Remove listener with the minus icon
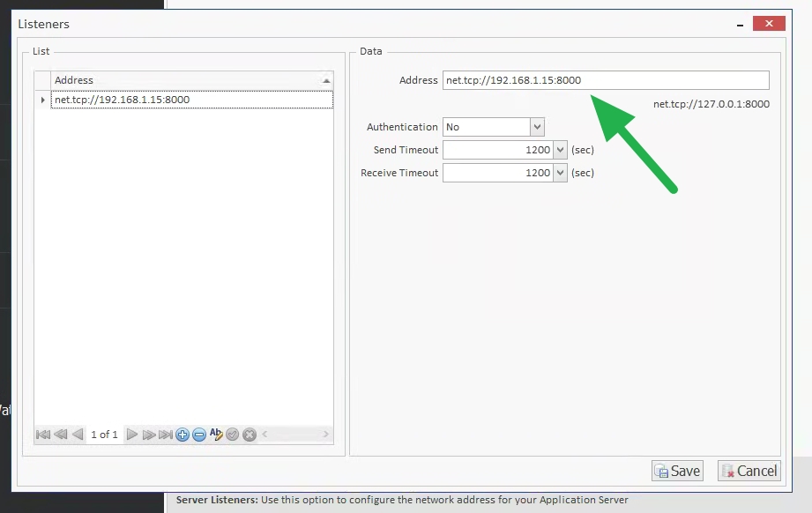This screenshot has height=513, width=812. 199,435
